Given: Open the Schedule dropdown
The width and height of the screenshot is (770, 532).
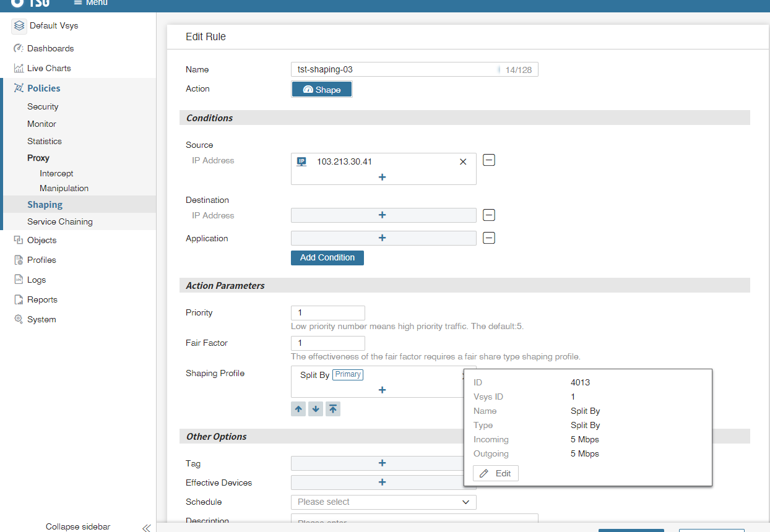Looking at the screenshot, I should click(383, 502).
